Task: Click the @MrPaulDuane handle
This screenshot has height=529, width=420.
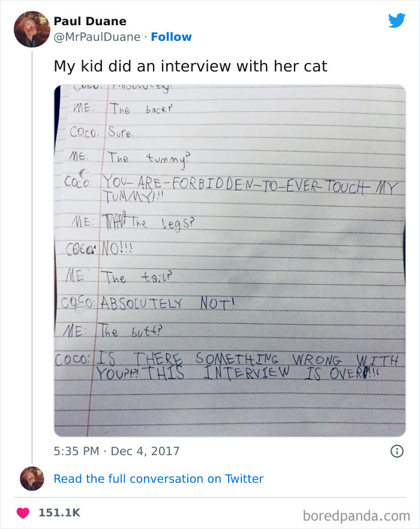Action: 95,37
